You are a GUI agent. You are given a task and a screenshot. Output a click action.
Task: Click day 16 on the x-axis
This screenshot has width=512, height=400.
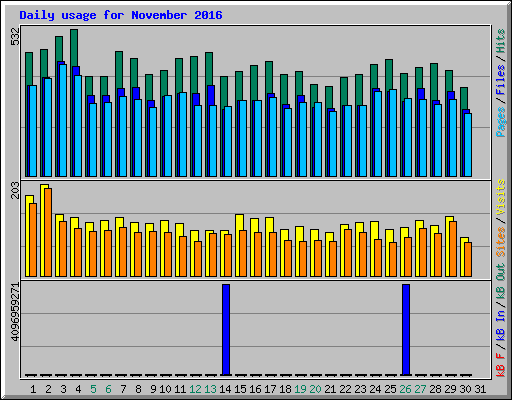255,389
